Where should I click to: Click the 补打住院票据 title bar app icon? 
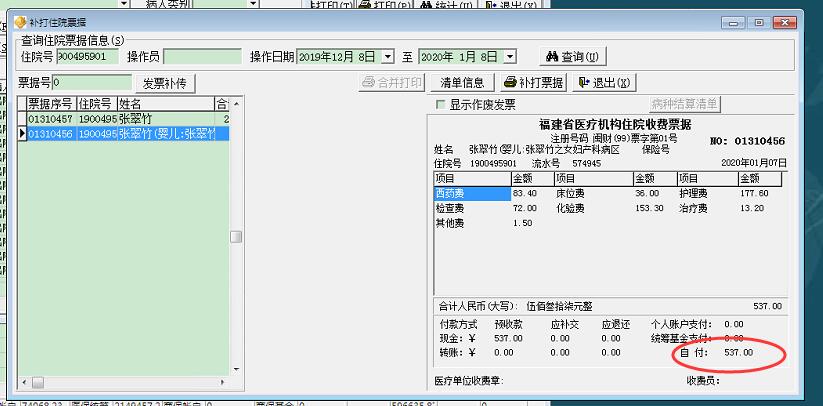click(20, 22)
